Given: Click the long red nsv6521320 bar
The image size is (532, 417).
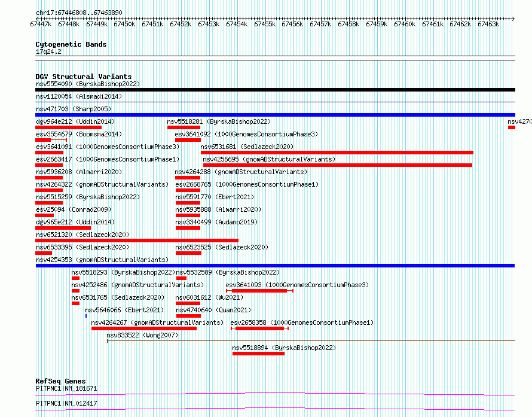Looking at the screenshot, I should coord(137,241).
